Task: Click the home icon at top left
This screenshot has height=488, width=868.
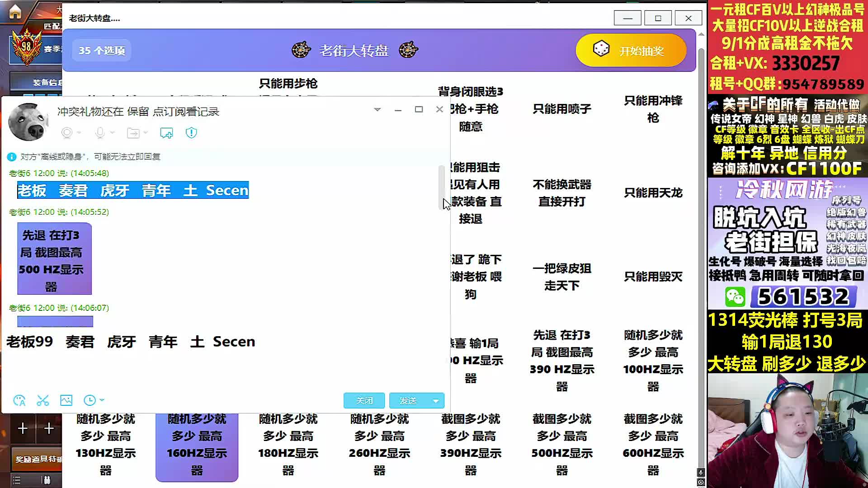Action: tap(15, 12)
